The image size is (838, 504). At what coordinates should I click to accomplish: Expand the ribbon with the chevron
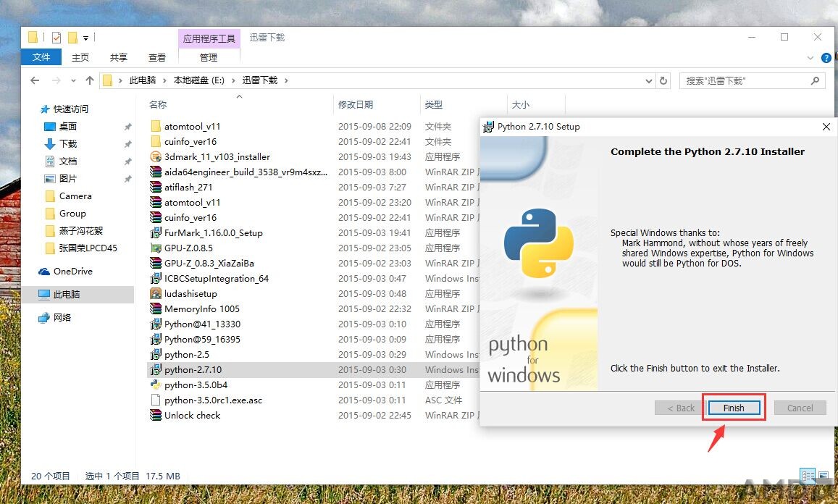(810, 58)
